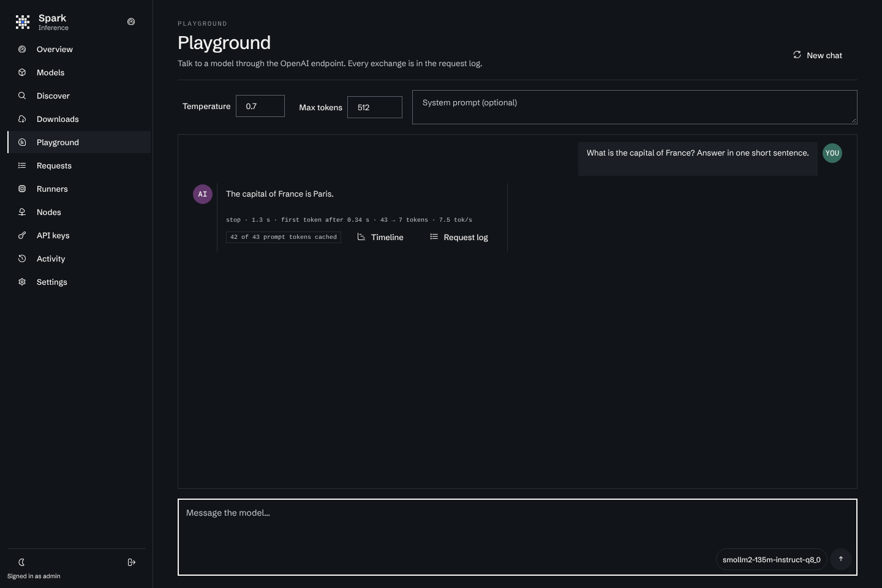Screen dimensions: 882x588
Task: Click the "42 of 43 prompt tokens cached" badge
Action: coord(284,237)
